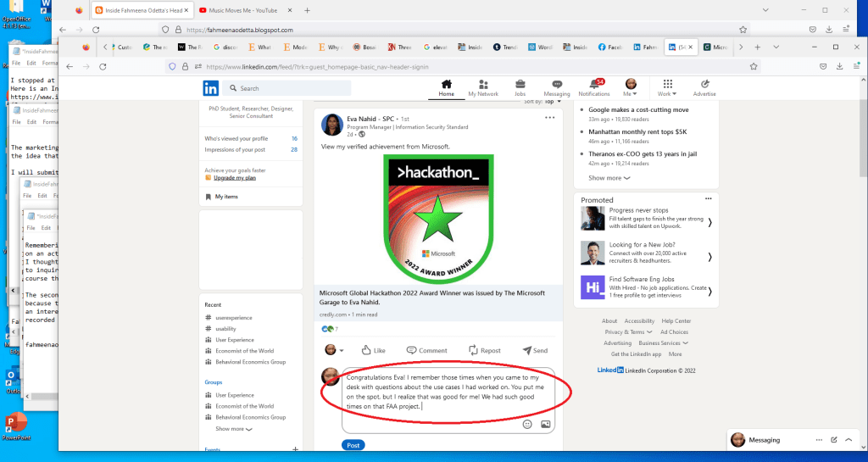Open react-as identity dropdown below post
Screen dimensions: 868x462
tap(334, 350)
